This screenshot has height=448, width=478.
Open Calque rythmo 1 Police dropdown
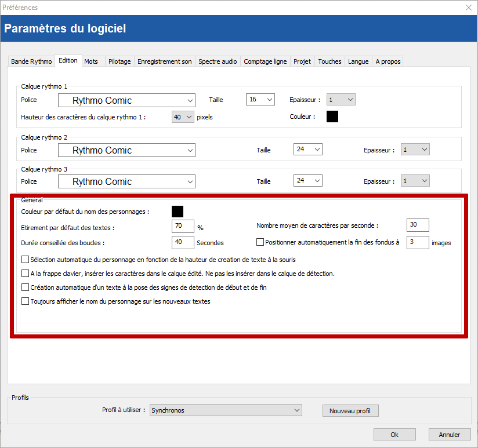126,100
